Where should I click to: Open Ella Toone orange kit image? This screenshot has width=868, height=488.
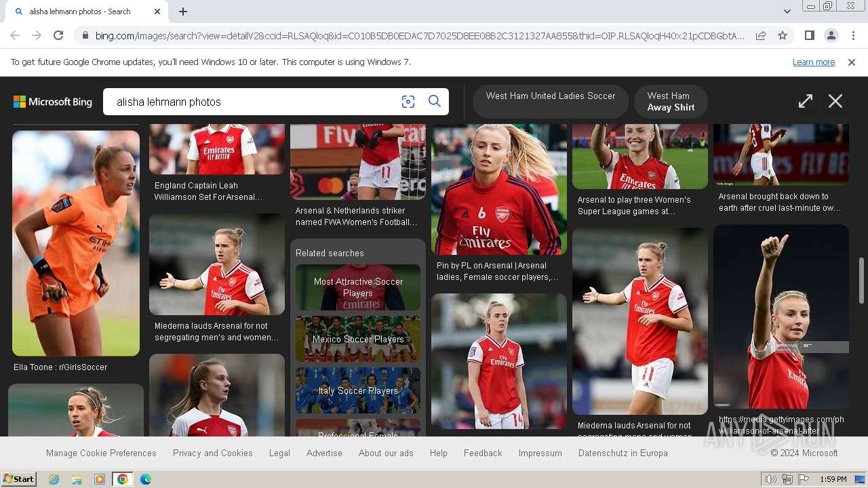click(x=76, y=243)
